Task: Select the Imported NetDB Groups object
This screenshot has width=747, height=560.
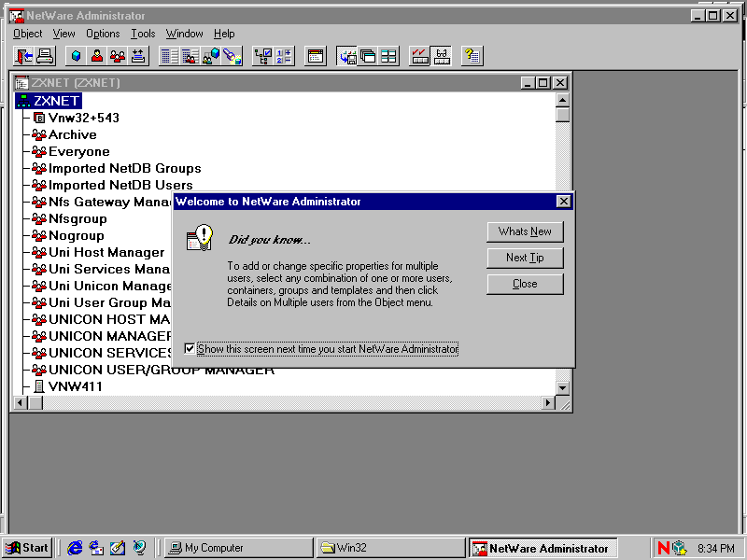Action: [117, 168]
